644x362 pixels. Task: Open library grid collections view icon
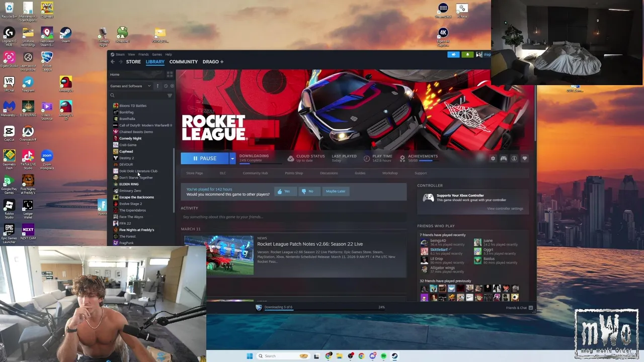[170, 74]
